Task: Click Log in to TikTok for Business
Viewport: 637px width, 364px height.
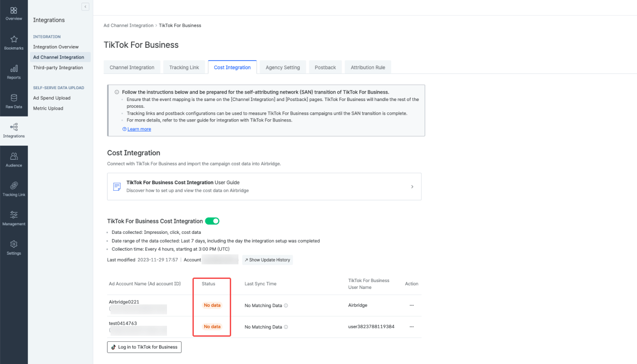Action: [x=144, y=347]
